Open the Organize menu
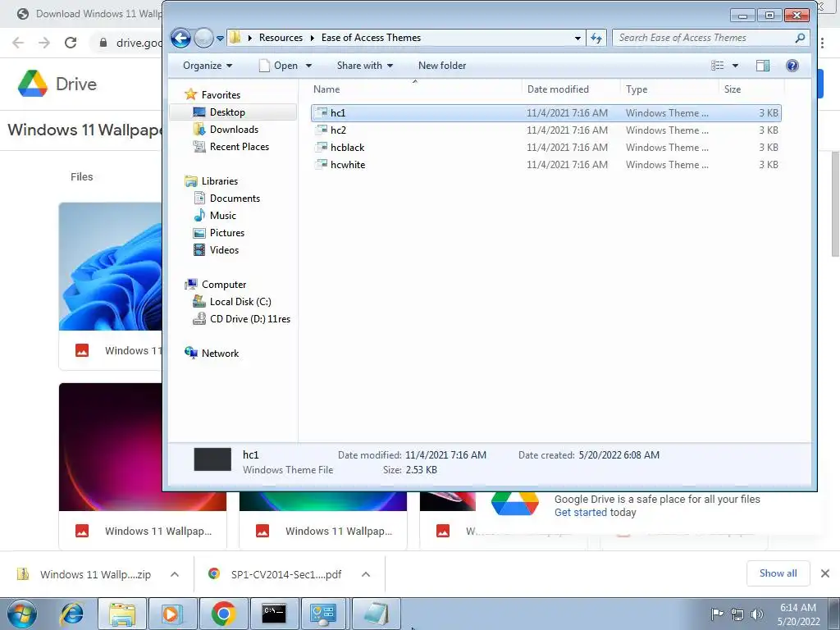 (208, 66)
